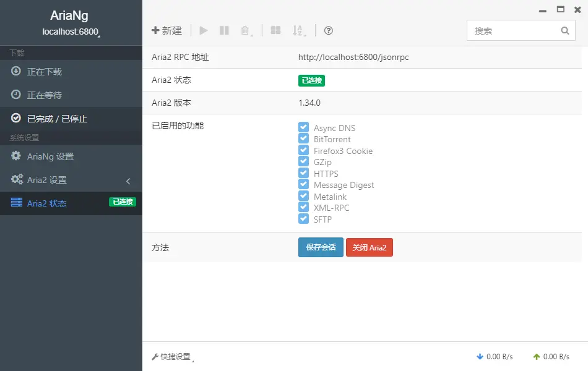The image size is (588, 371).
Task: Click the sidebar 已连接 green badge
Action: pyautogui.click(x=123, y=202)
